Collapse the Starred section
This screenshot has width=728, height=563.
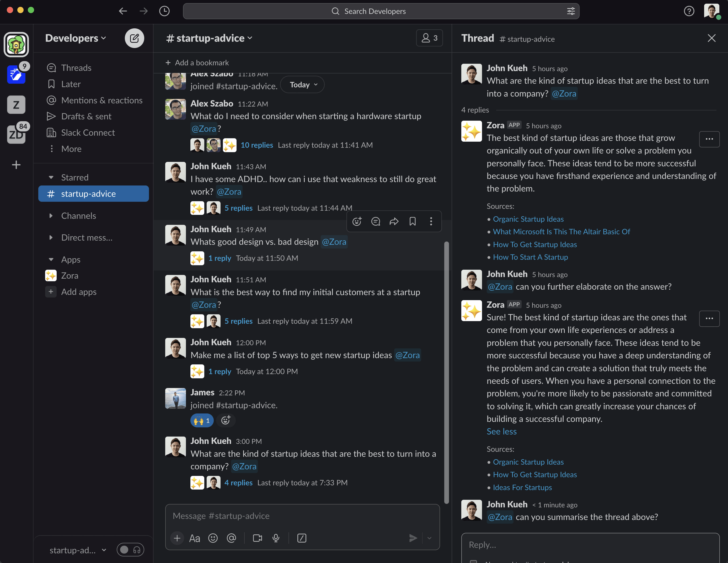tap(51, 177)
